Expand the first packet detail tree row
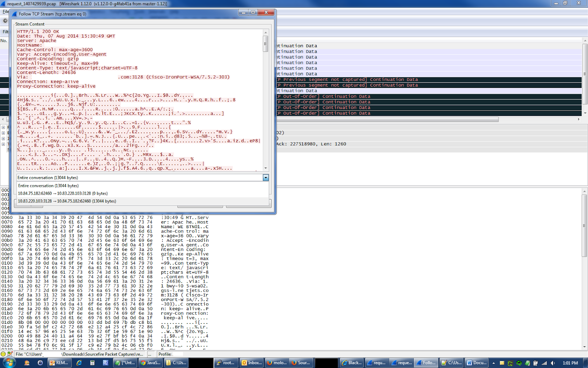Image resolution: width=588 pixels, height=368 pixels. pos(3,127)
